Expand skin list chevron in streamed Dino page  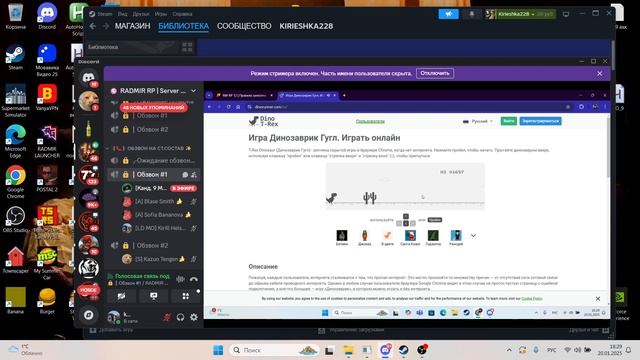[x=473, y=236]
